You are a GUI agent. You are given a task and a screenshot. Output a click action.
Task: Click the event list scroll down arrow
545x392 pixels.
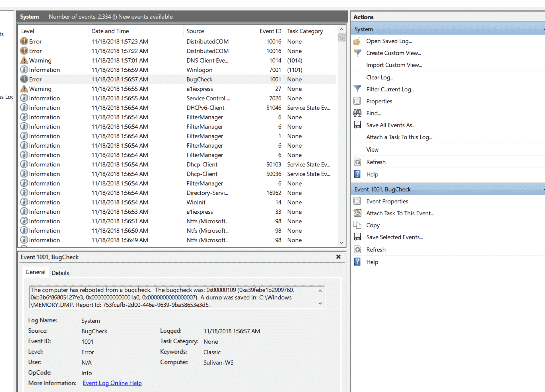[342, 243]
